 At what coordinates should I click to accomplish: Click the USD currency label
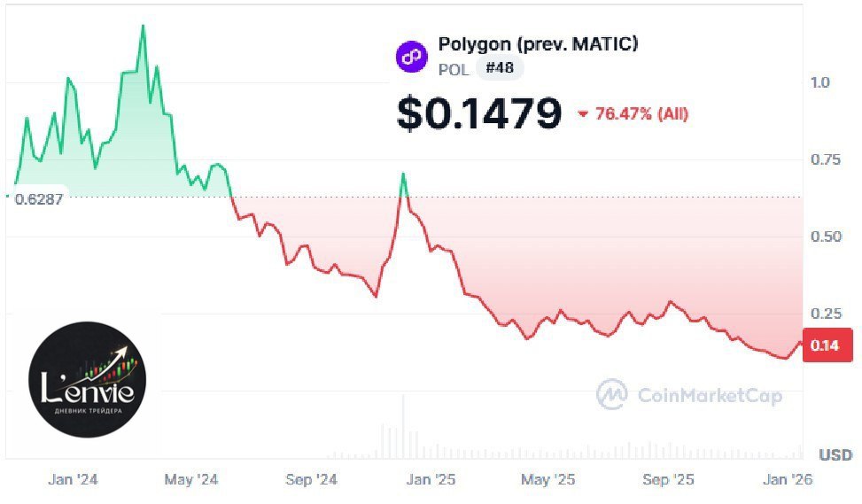click(x=835, y=455)
